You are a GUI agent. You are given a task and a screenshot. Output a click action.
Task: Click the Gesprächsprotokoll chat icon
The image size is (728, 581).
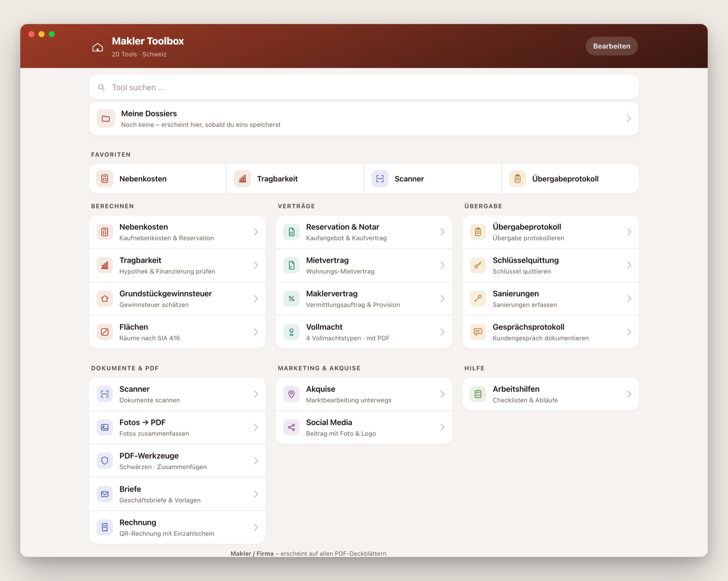[x=478, y=332]
